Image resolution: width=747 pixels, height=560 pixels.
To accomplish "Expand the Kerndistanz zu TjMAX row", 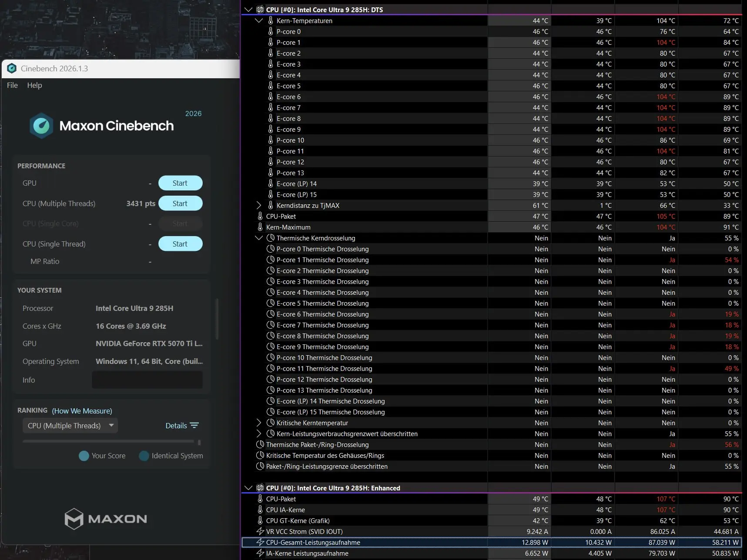I will [x=259, y=205].
